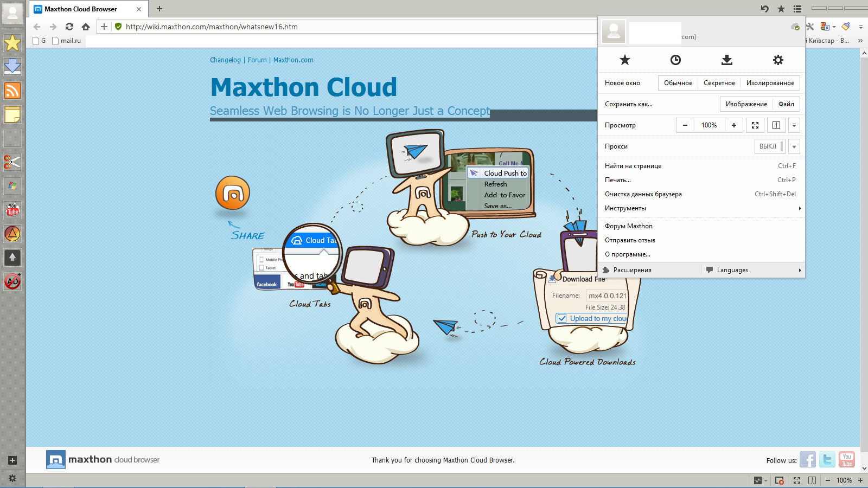
Task: Open the YouTube shortcut in sidebar
Action: 12,210
